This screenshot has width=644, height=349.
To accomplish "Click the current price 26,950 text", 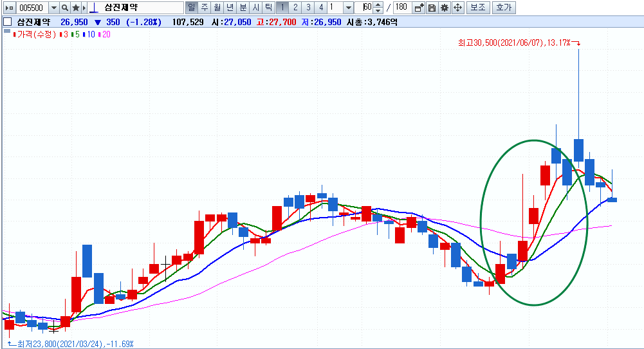I will [75, 22].
